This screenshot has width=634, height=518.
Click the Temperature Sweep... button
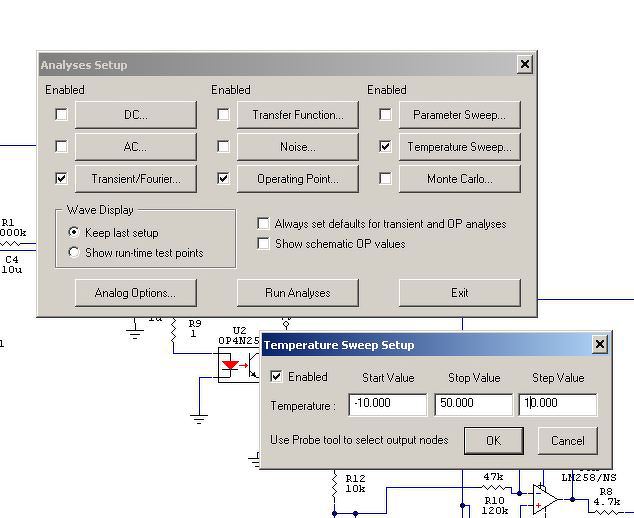click(x=460, y=147)
